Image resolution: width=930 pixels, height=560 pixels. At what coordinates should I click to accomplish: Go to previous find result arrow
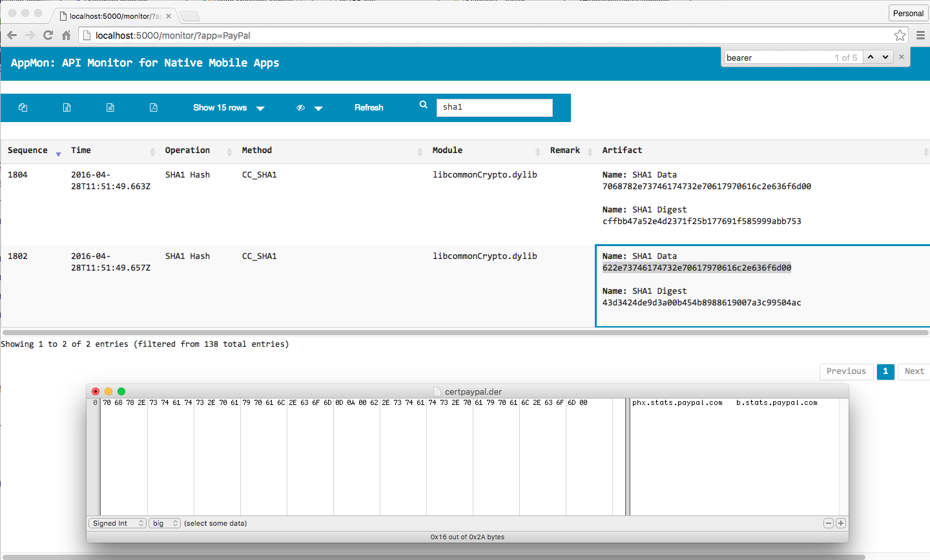click(871, 57)
